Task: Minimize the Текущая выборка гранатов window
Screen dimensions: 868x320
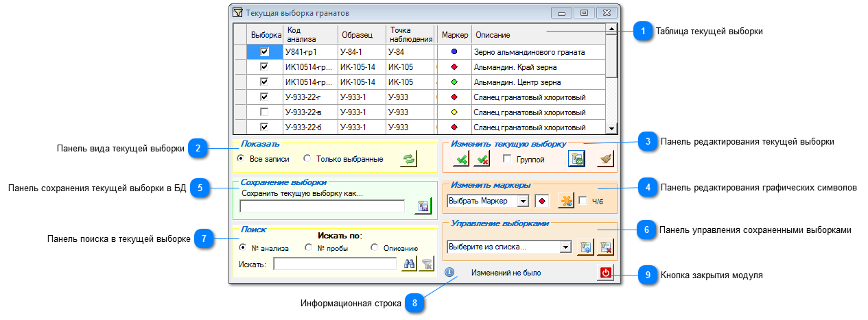Action: [x=562, y=12]
